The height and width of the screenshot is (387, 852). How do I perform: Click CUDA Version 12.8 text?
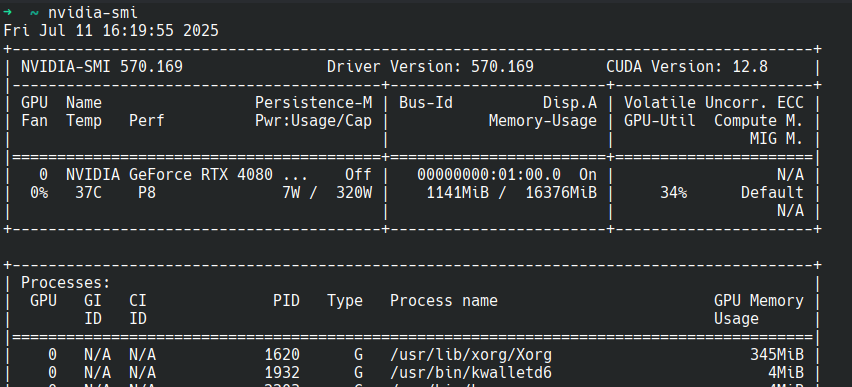click(x=687, y=67)
